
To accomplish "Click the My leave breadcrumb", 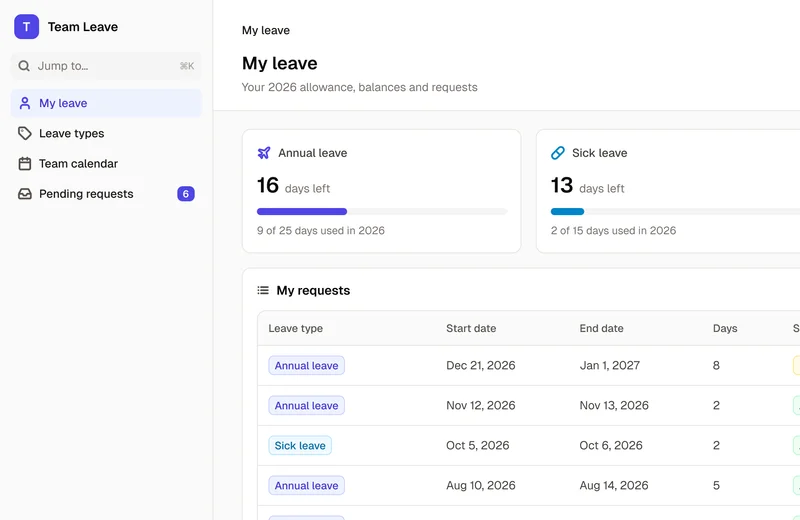I will coord(266,30).
